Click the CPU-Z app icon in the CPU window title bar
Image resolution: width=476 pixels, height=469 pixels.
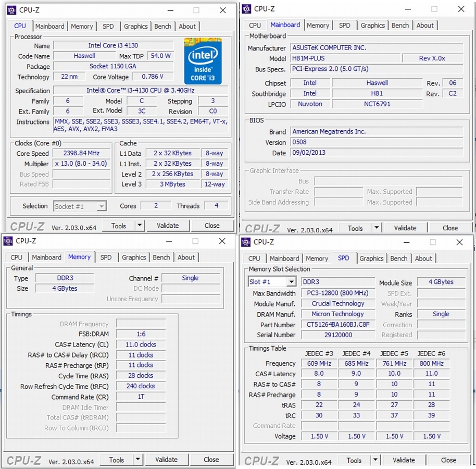point(12,10)
